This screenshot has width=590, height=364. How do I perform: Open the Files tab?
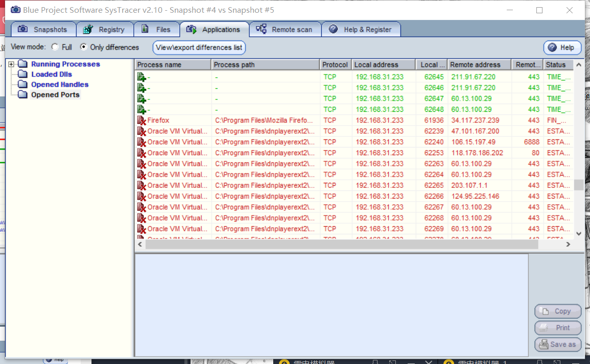[156, 29]
